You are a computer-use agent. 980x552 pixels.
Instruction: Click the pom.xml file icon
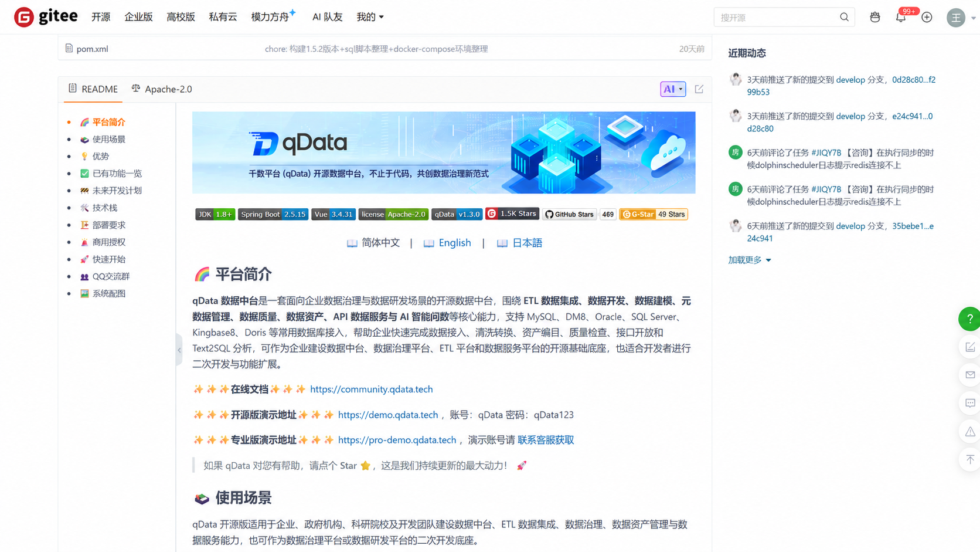(69, 49)
